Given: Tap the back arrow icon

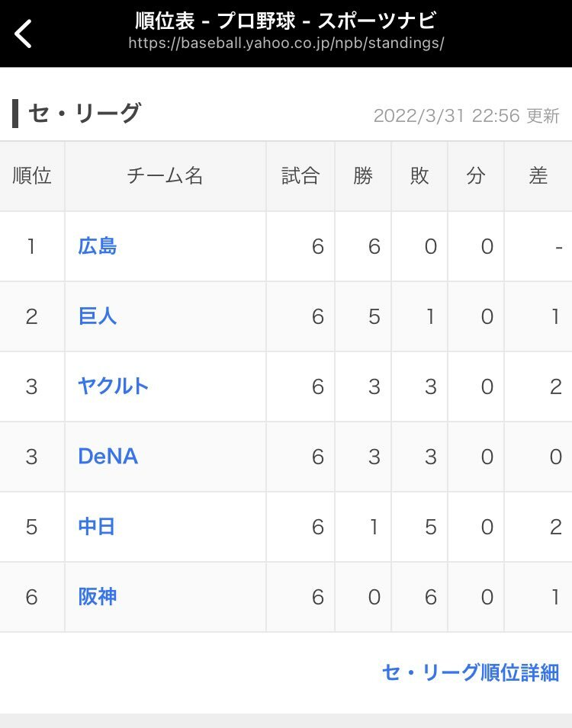Looking at the screenshot, I should (x=24, y=34).
